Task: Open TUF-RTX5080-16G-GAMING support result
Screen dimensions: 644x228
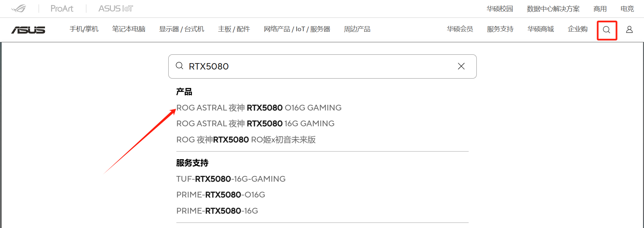Action: coord(231,179)
